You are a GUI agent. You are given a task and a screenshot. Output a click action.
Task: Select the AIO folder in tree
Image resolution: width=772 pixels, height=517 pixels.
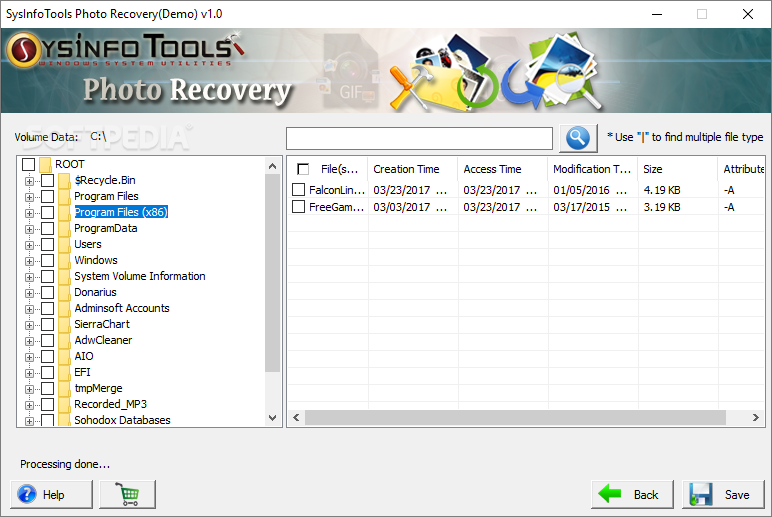pyautogui.click(x=84, y=356)
